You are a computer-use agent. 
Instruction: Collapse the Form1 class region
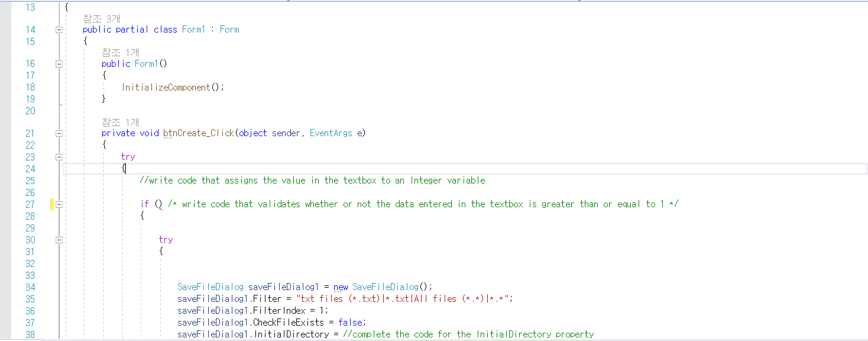(59, 29)
